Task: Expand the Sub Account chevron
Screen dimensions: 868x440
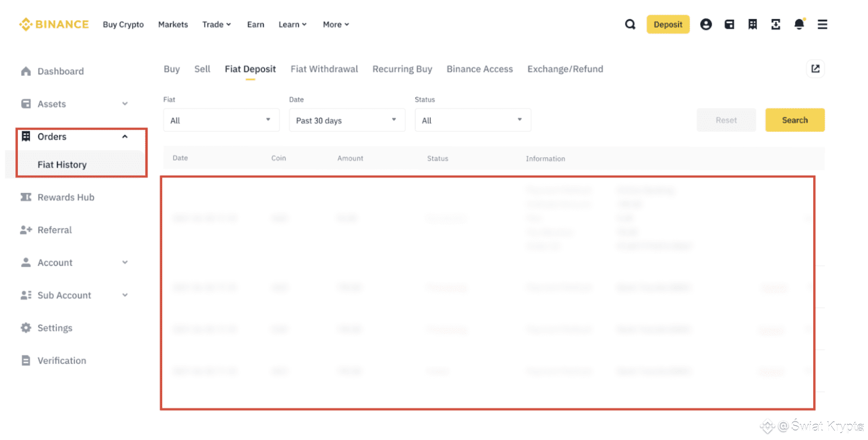Action: 125,295
